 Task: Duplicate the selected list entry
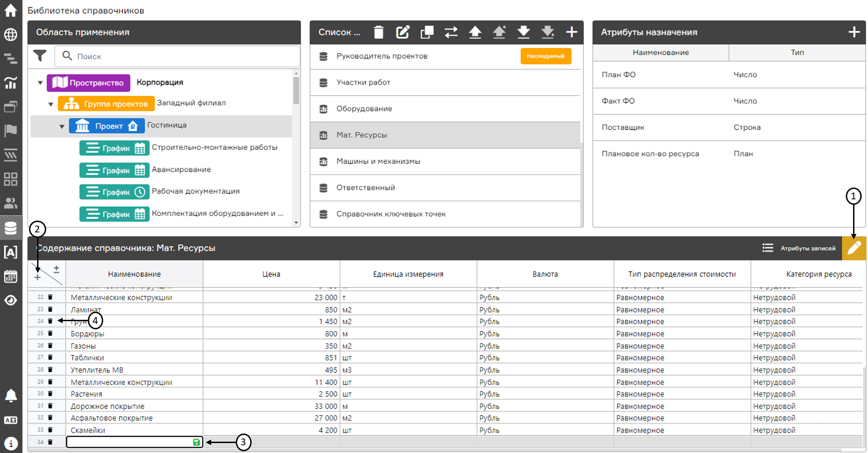click(427, 32)
